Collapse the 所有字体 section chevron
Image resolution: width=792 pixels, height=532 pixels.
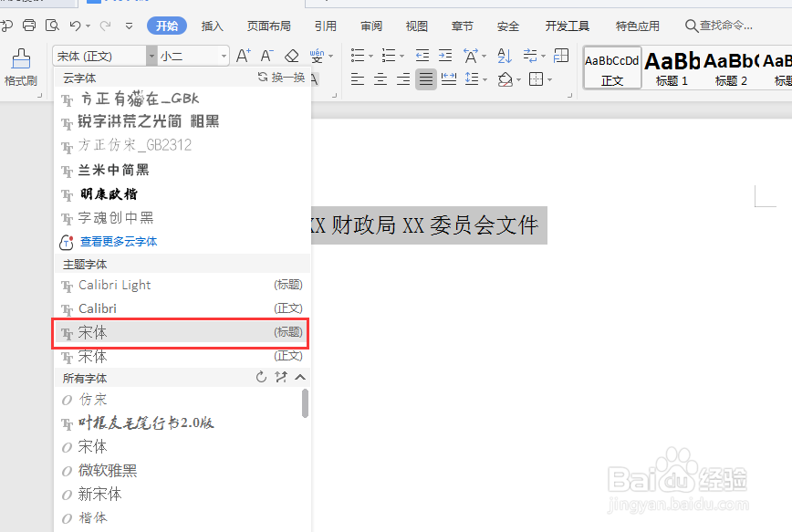tap(300, 377)
